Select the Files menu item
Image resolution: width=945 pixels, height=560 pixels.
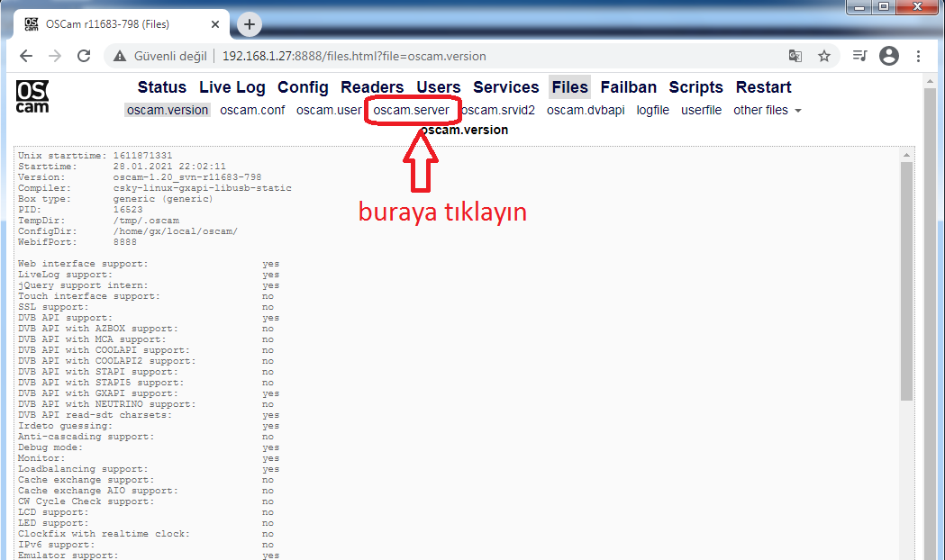tap(569, 87)
